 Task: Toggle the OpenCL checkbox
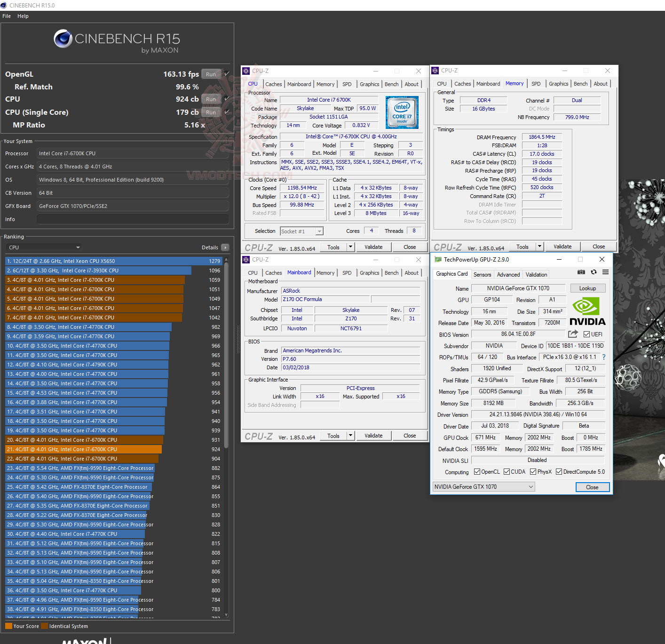click(477, 472)
